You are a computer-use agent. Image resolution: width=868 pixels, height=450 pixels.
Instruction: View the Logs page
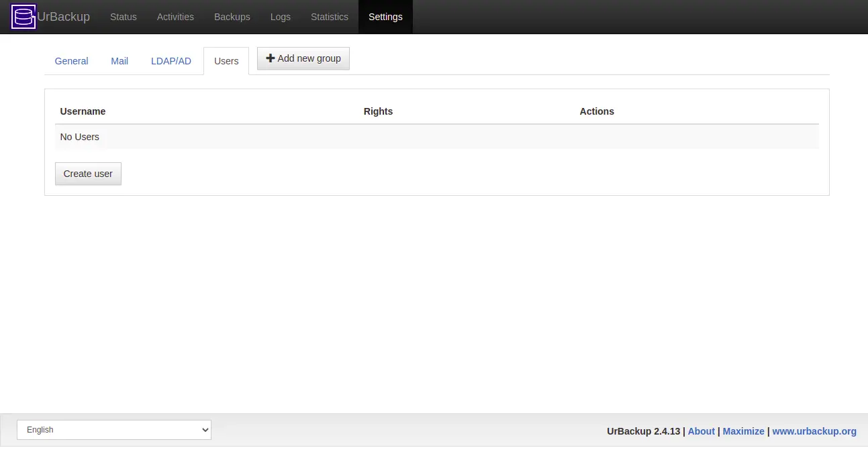pos(281,17)
